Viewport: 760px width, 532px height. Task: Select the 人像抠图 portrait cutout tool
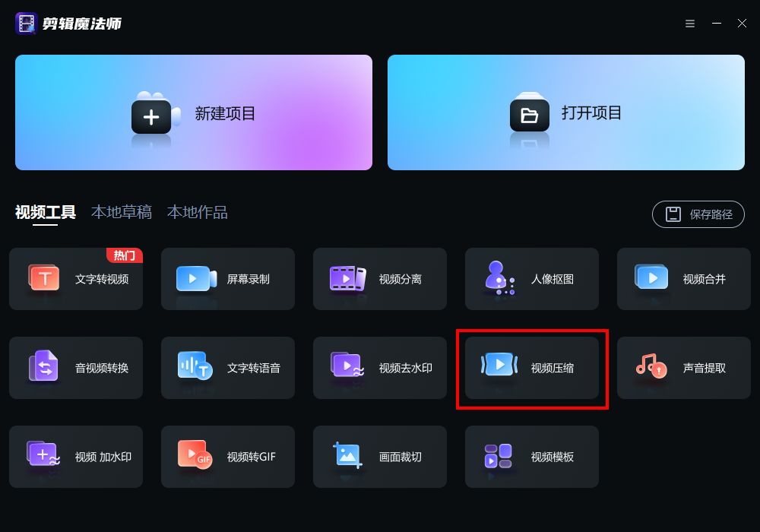pyautogui.click(x=532, y=279)
